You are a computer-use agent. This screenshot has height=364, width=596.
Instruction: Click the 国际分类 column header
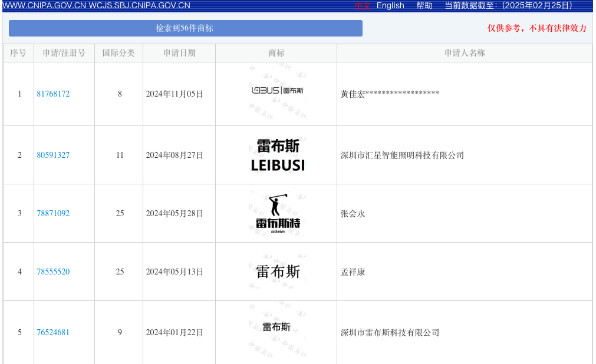118,53
